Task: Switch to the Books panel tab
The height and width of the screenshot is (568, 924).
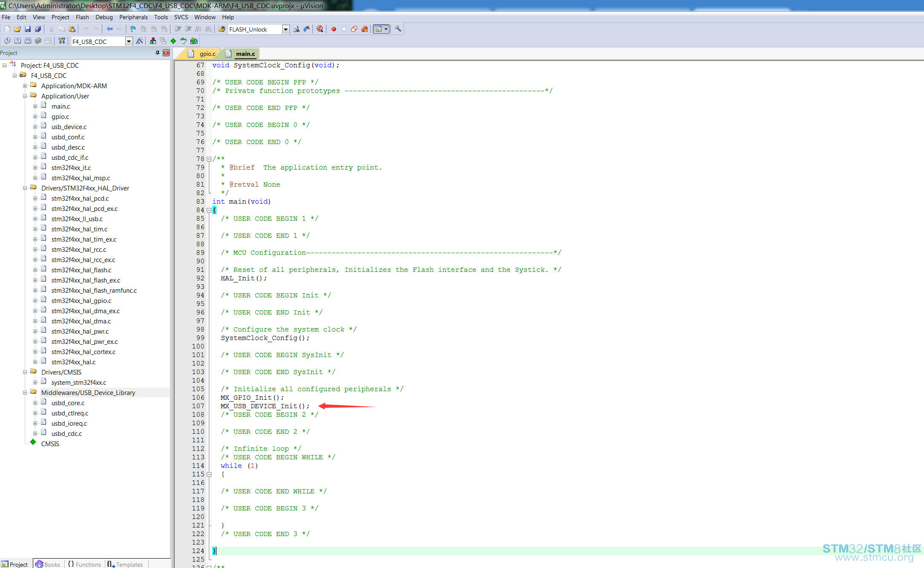Action: [48, 564]
